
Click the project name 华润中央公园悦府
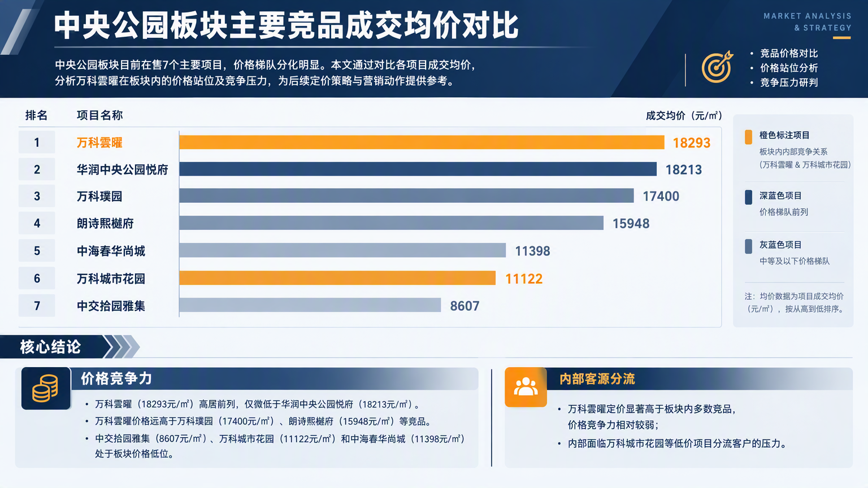point(123,169)
